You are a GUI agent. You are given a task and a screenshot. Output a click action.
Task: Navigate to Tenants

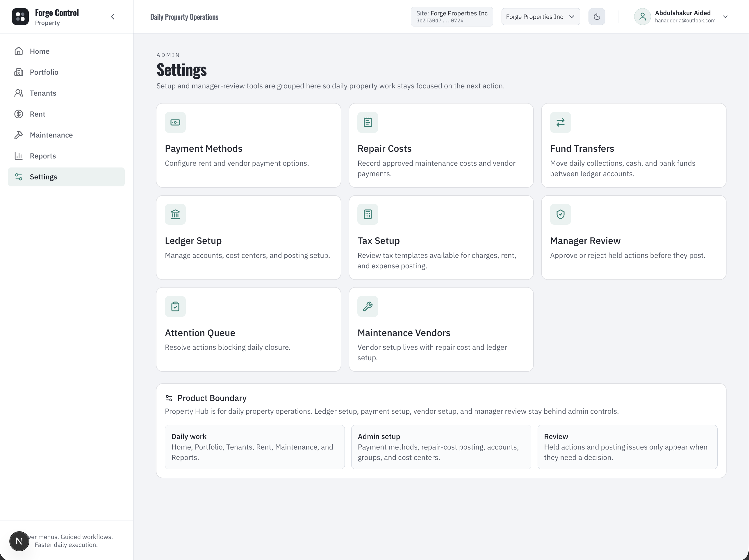tap(66, 93)
